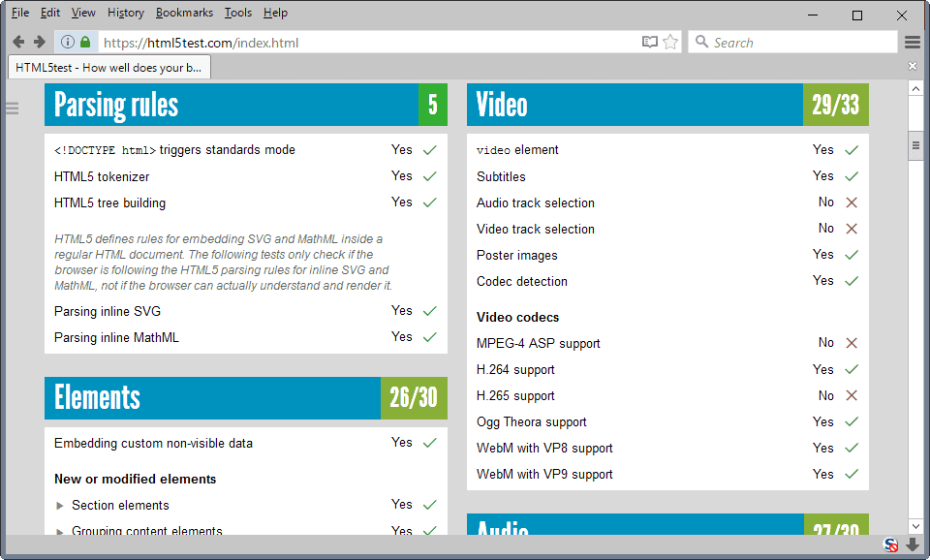
Task: Open the Edit menu
Action: (49, 13)
